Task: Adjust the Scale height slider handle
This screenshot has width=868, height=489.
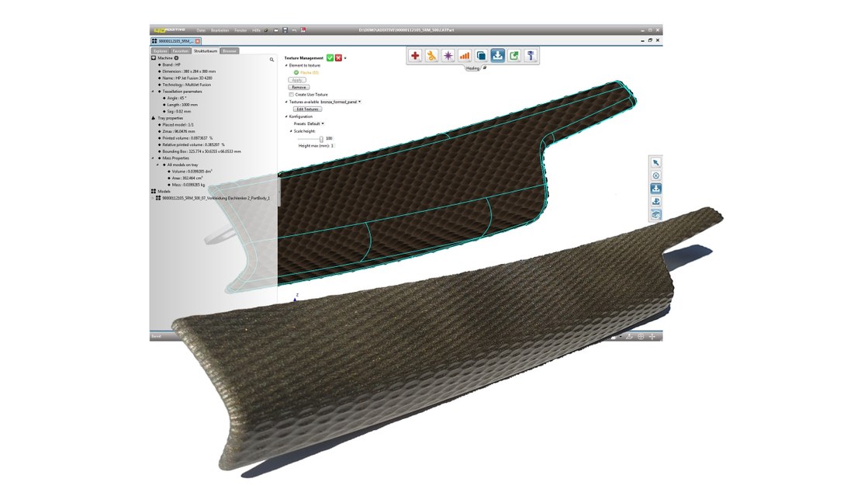Action: click(321, 139)
